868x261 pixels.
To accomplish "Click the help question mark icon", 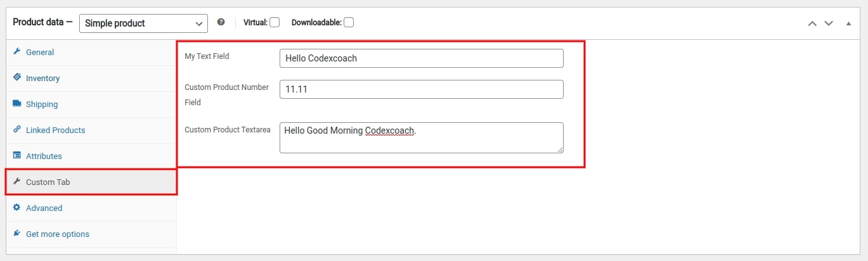I will pyautogui.click(x=221, y=22).
